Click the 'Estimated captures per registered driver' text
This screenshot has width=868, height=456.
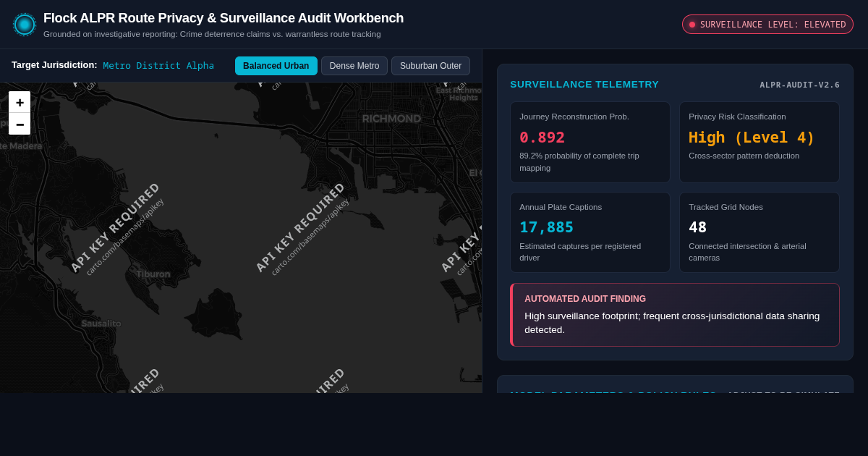click(x=580, y=252)
